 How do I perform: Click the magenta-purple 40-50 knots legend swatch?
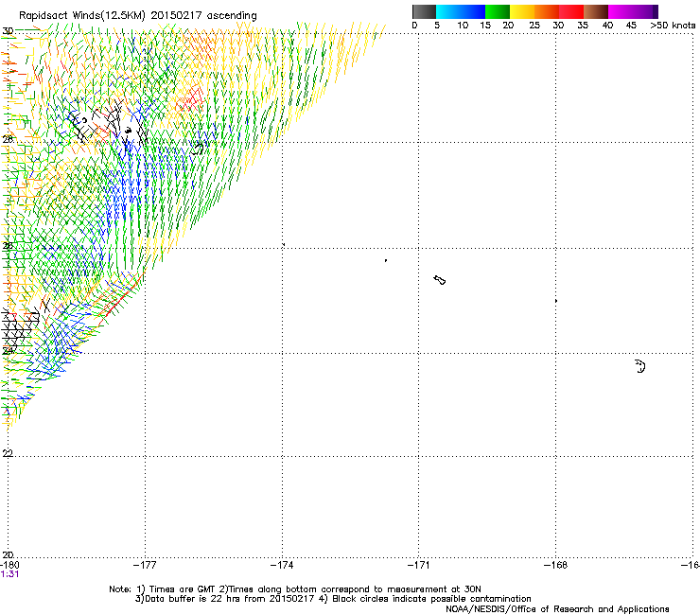(x=633, y=11)
